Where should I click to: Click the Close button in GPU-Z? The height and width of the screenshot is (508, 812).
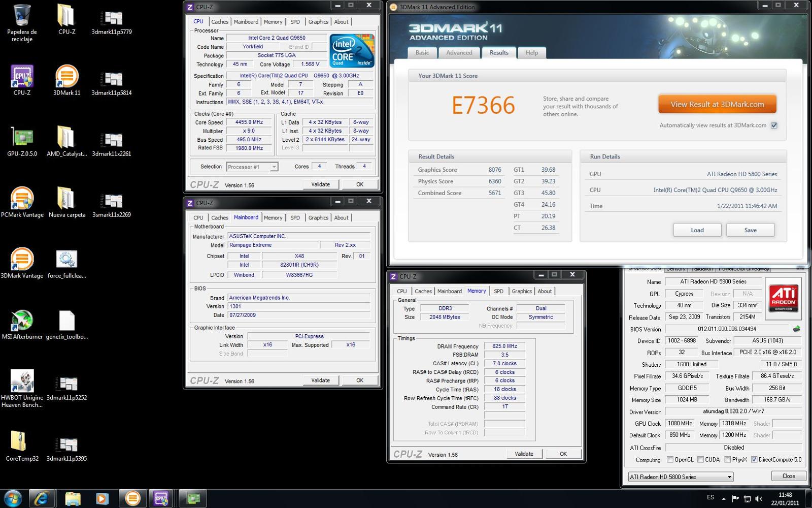[x=789, y=476]
